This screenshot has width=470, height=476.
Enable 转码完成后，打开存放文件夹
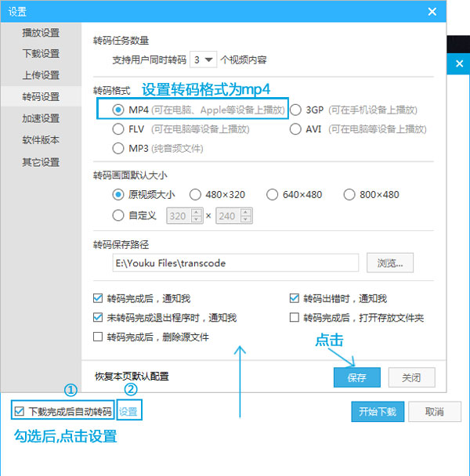[294, 318]
